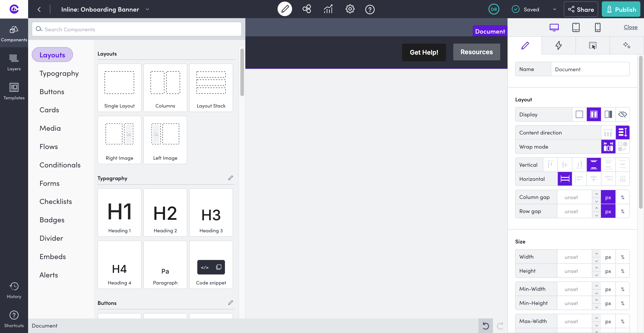644x333 pixels.
Task: Open the Layers panel in sidebar
Action: 14,63
